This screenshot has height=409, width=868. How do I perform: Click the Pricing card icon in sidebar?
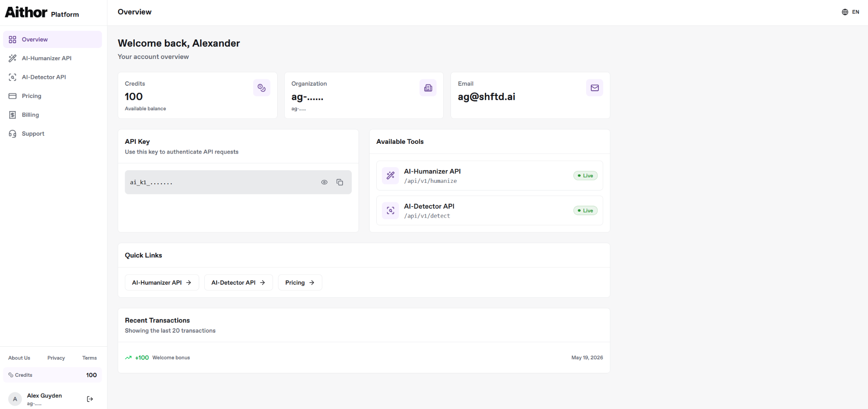12,96
